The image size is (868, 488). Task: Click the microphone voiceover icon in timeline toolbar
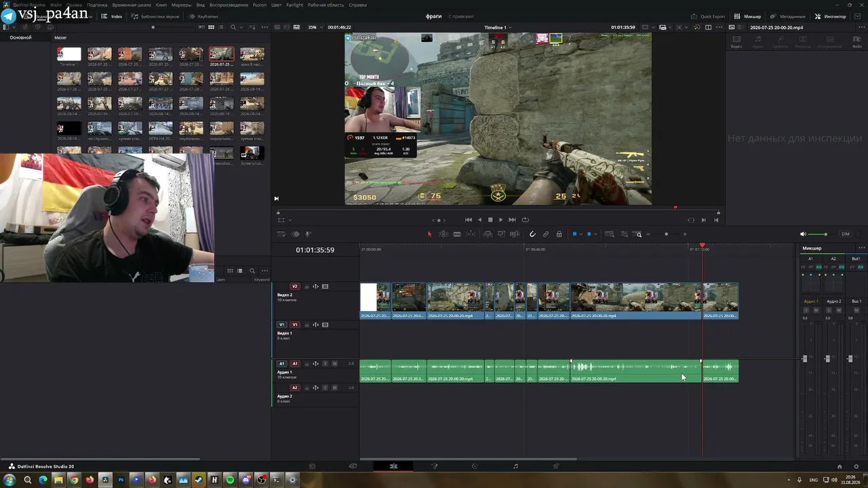point(308,234)
